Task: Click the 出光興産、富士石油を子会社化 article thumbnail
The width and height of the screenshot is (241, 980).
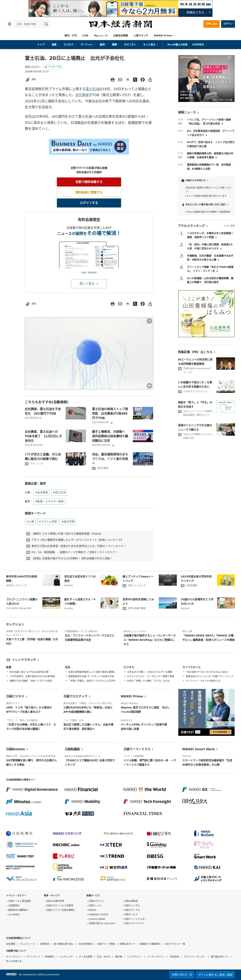Action: pyautogui.click(x=76, y=413)
